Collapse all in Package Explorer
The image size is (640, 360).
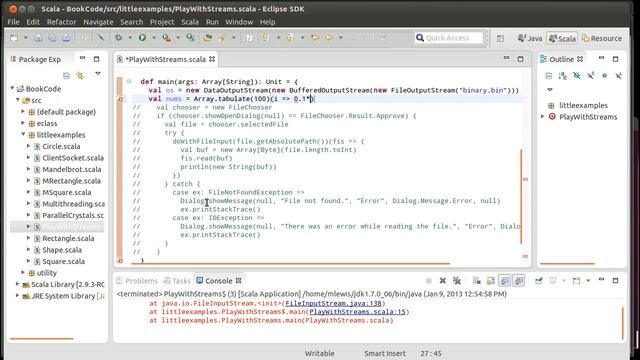click(66, 75)
